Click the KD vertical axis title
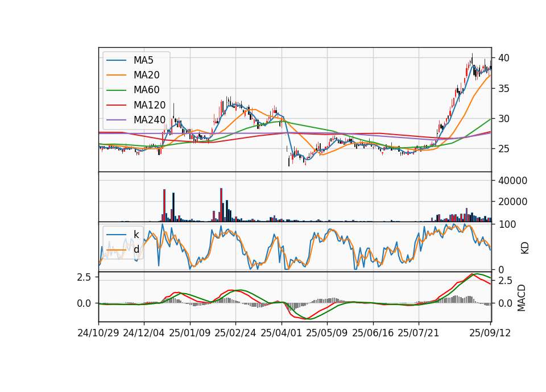 pos(525,248)
